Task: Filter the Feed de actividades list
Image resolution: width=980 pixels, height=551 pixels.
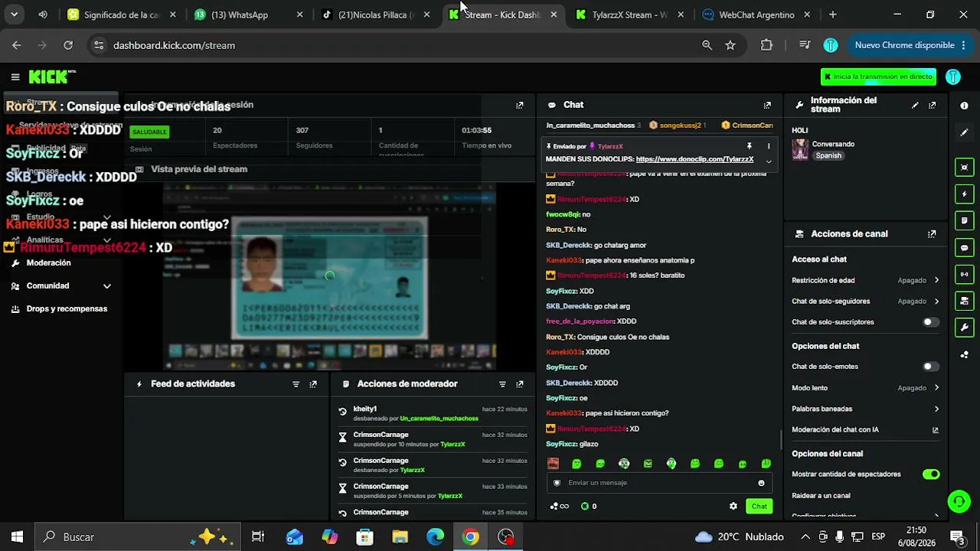Action: pos(296,384)
